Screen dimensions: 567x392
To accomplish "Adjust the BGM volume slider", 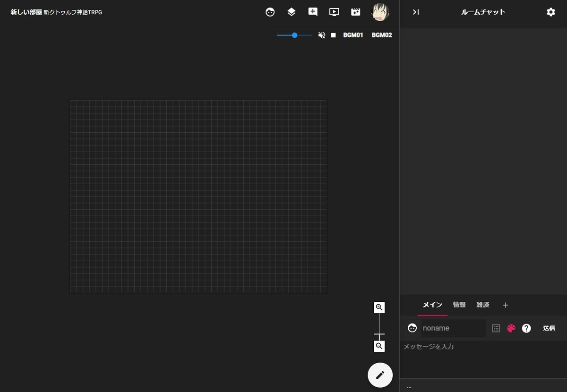I will pos(294,35).
